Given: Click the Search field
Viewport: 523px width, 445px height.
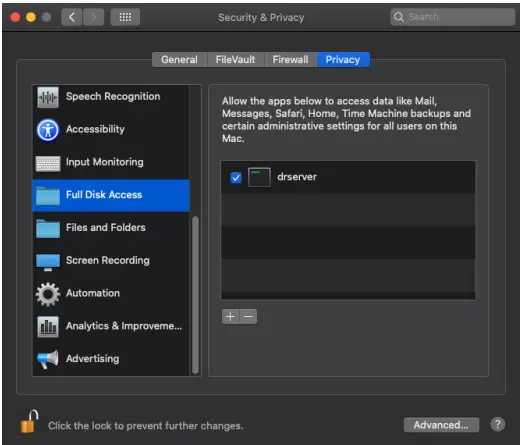Looking at the screenshot, I should pos(453,17).
